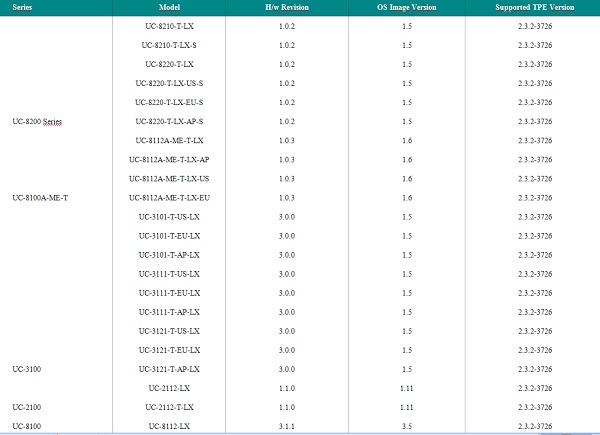Viewport: 600px width, 435px height.
Task: Select the UC-8112-LX model entry
Action: pyautogui.click(x=169, y=426)
